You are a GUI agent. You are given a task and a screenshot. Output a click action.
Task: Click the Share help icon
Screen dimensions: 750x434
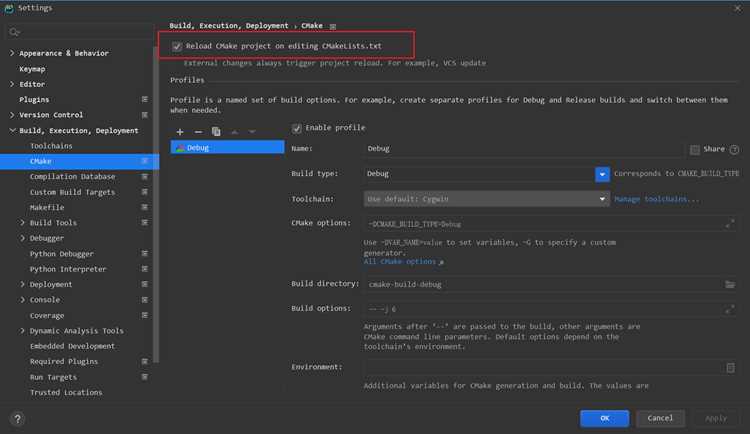[734, 150]
